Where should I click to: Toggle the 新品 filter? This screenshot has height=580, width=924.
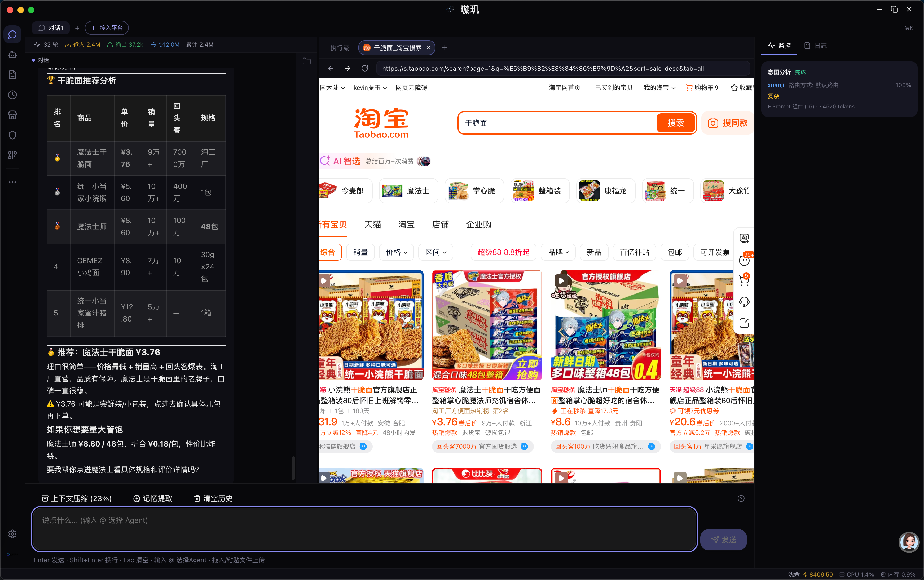pyautogui.click(x=594, y=252)
